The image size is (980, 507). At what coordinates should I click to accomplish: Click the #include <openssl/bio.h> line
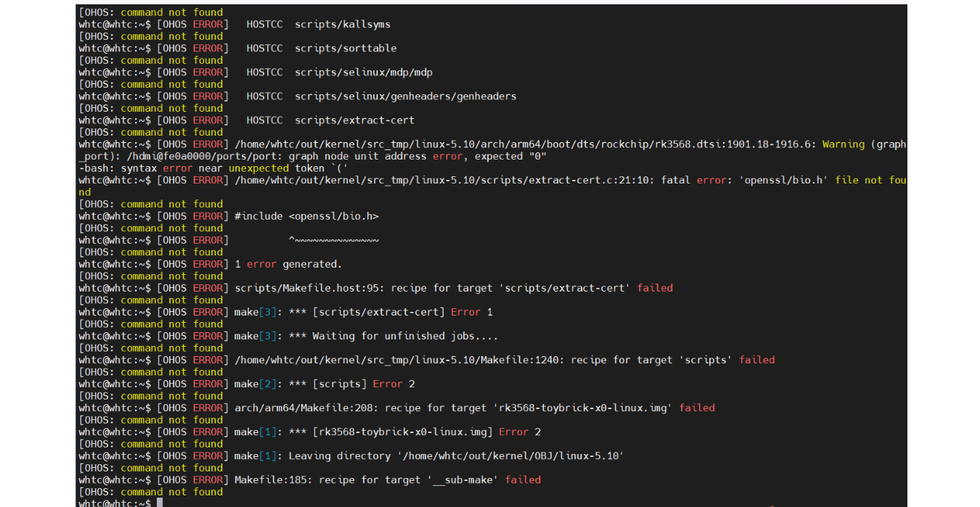click(x=306, y=216)
